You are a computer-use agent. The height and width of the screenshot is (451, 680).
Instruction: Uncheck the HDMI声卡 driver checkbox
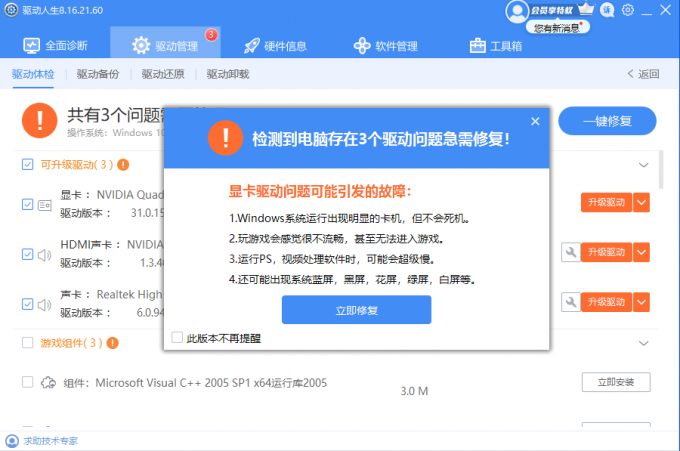tap(27, 254)
